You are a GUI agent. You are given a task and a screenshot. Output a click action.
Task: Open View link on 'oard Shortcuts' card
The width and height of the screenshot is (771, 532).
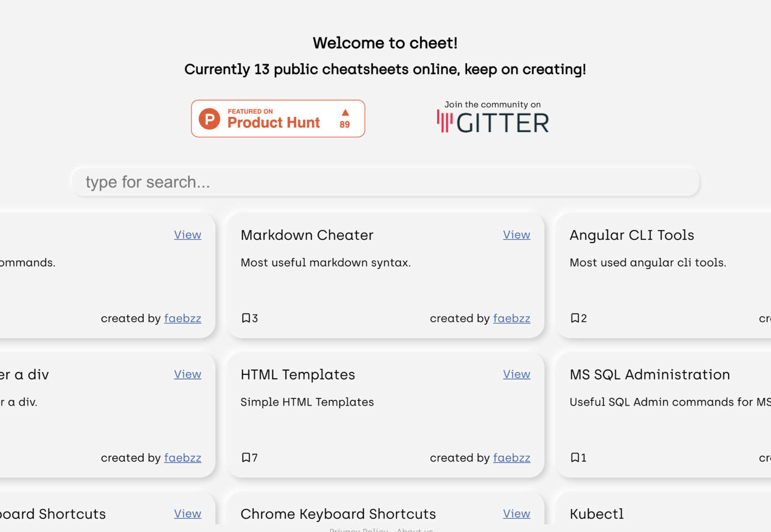pos(187,514)
